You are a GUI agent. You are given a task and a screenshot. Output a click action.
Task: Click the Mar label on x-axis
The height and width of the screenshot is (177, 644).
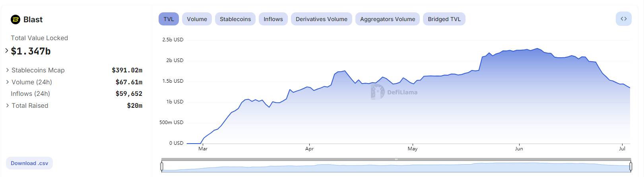(x=203, y=148)
